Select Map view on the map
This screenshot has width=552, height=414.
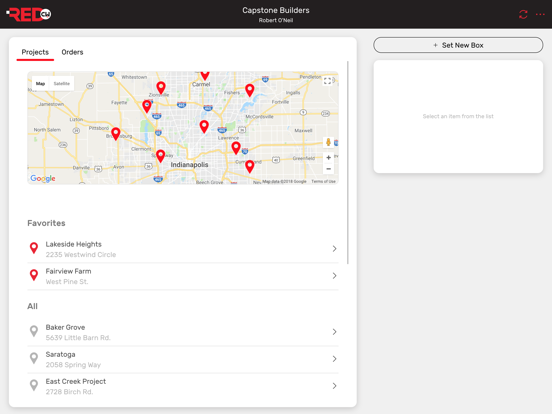pyautogui.click(x=40, y=83)
